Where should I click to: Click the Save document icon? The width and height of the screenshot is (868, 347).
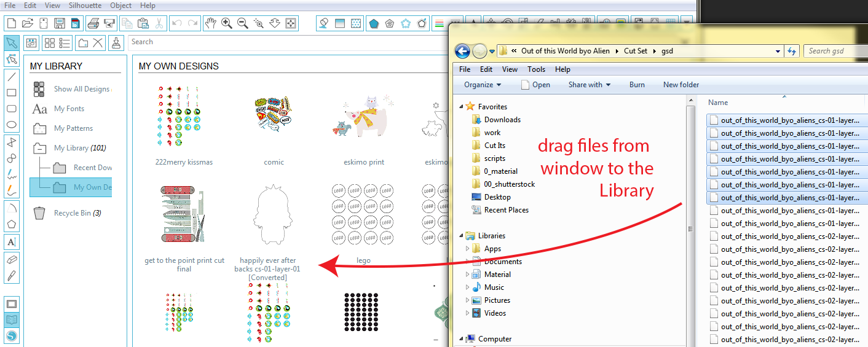(x=60, y=23)
